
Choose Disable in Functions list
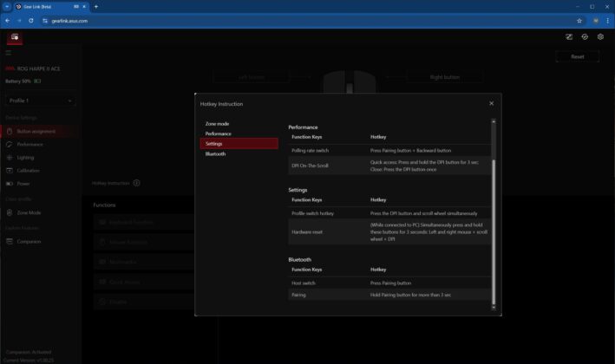click(x=144, y=302)
